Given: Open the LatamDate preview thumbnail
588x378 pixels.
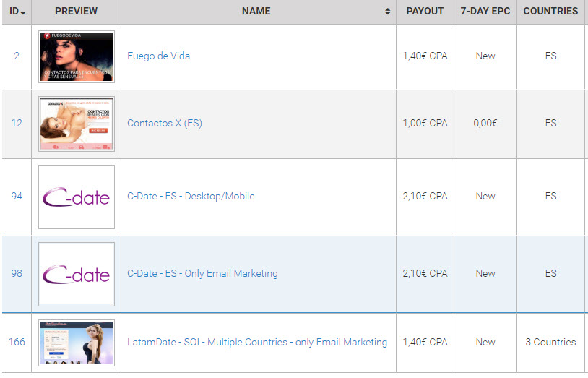Looking at the screenshot, I should tap(77, 343).
